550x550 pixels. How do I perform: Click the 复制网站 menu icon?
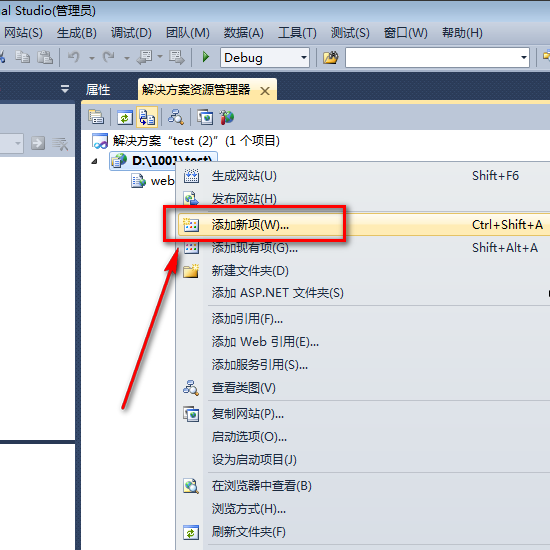pyautogui.click(x=191, y=414)
